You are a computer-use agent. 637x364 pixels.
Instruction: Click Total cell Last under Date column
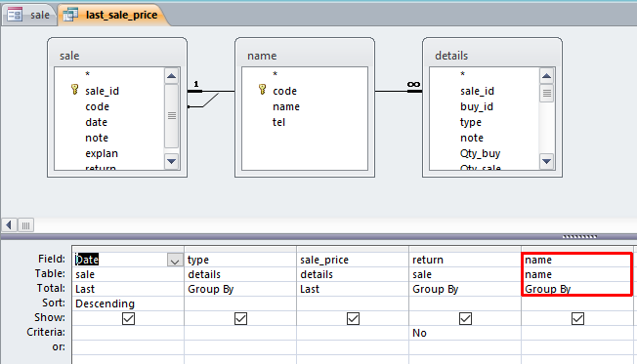[128, 289]
